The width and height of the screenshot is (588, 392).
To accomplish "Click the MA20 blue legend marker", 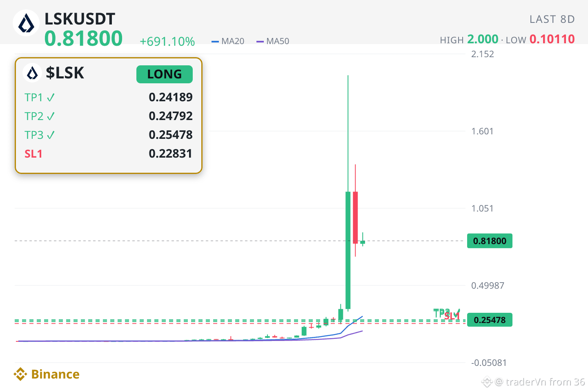I will 215,41.
